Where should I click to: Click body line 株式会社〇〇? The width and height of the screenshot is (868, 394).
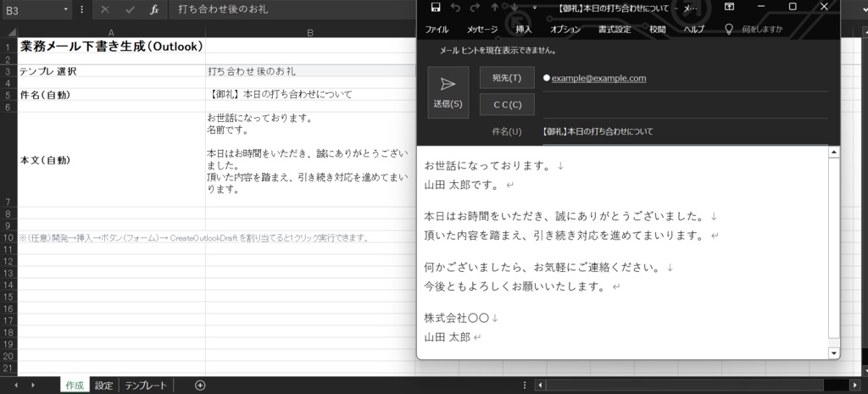coord(457,319)
